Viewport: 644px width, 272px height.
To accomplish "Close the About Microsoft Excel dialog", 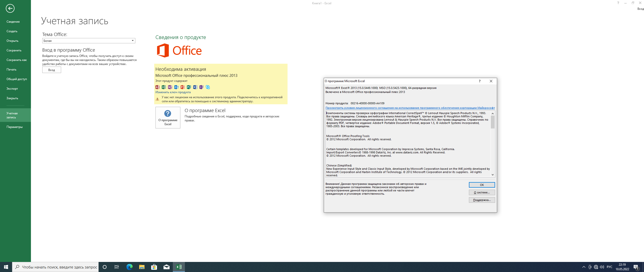I will (x=491, y=81).
